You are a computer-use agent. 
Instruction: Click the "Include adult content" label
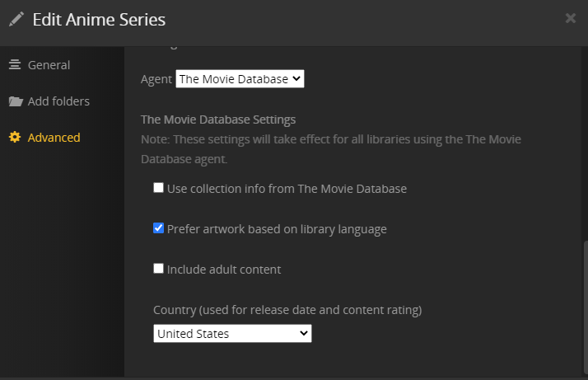[224, 270]
